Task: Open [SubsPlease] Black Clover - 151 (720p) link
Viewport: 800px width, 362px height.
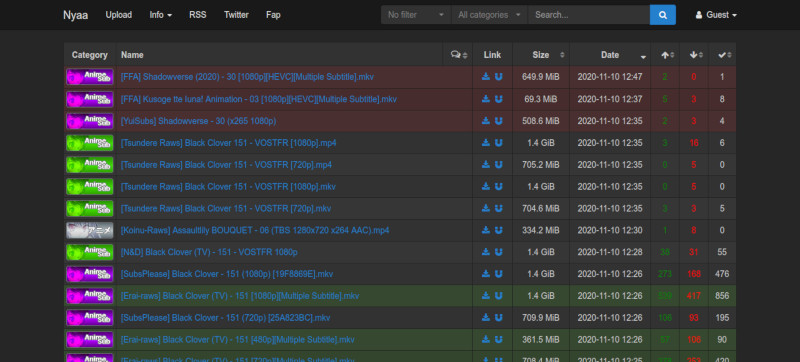Action: [226, 318]
